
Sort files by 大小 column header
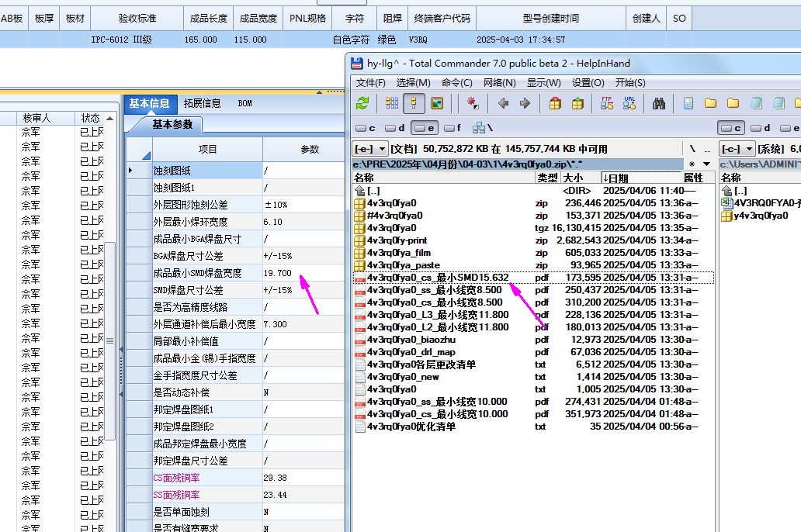pyautogui.click(x=581, y=178)
